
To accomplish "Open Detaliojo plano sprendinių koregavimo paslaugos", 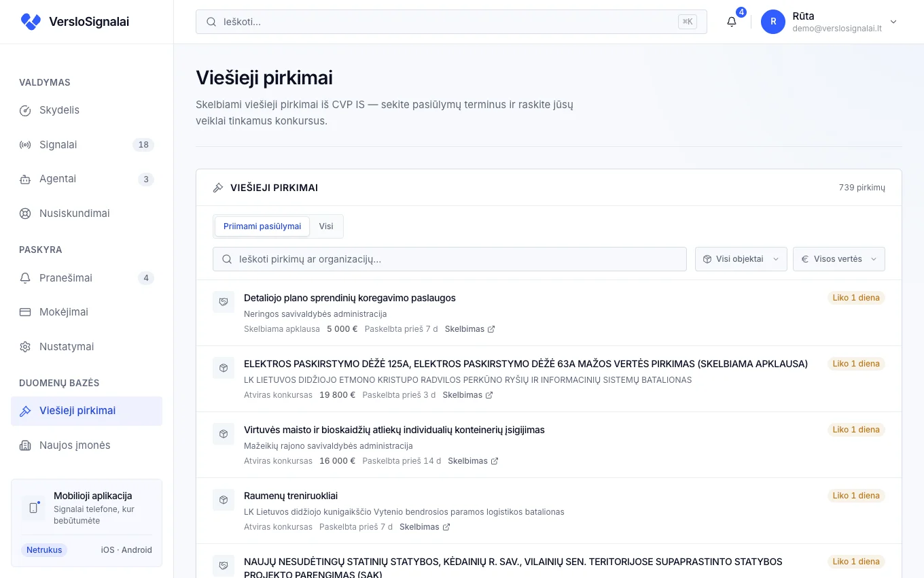I will (x=350, y=298).
